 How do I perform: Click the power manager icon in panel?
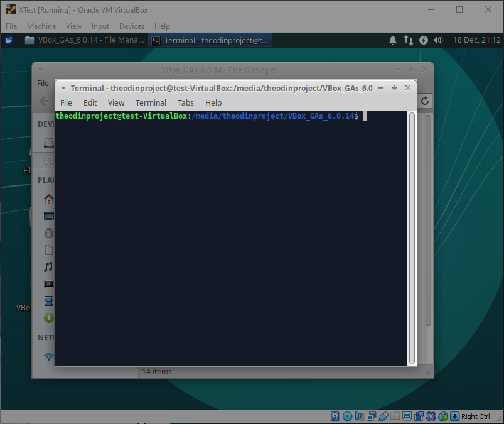(x=424, y=40)
